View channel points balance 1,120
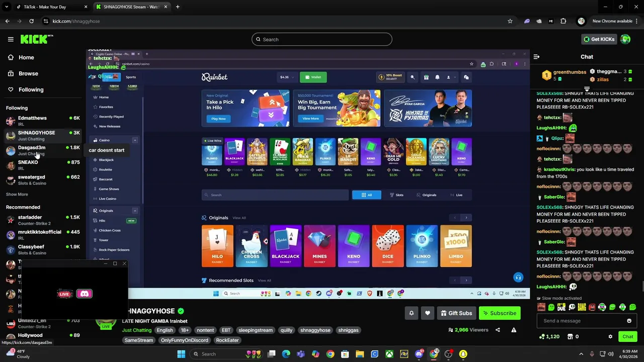 click(549, 336)
